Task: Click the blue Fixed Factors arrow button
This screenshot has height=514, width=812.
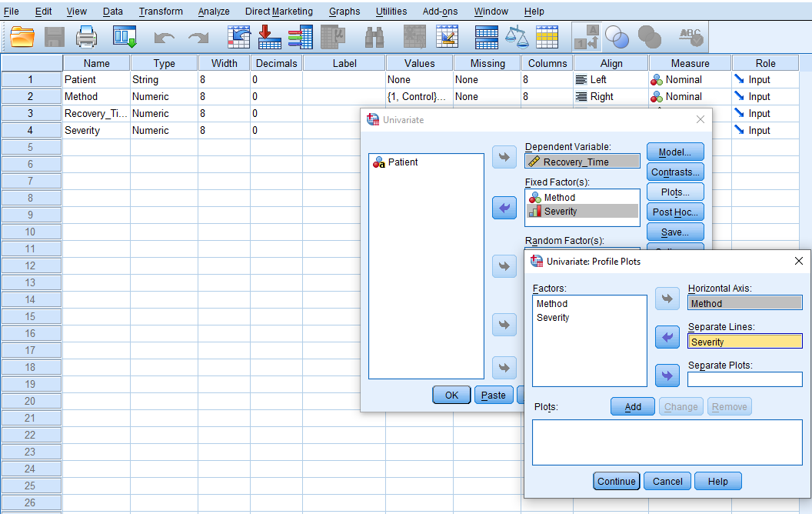Action: [504, 208]
